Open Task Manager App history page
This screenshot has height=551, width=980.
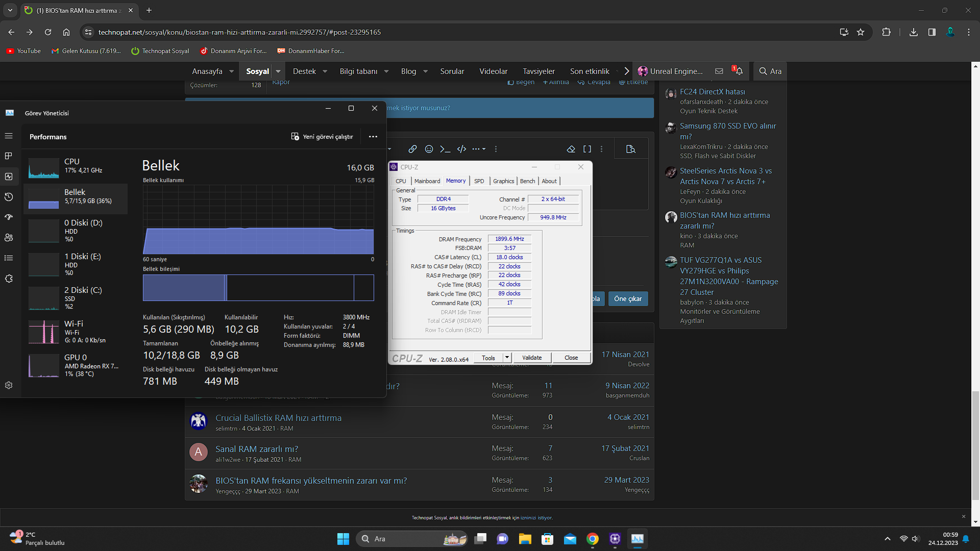(9, 197)
